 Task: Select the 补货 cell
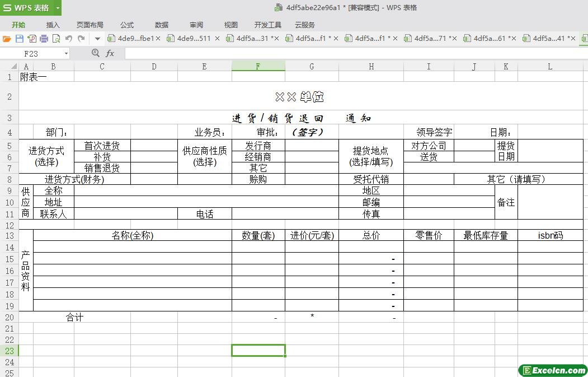[102, 157]
